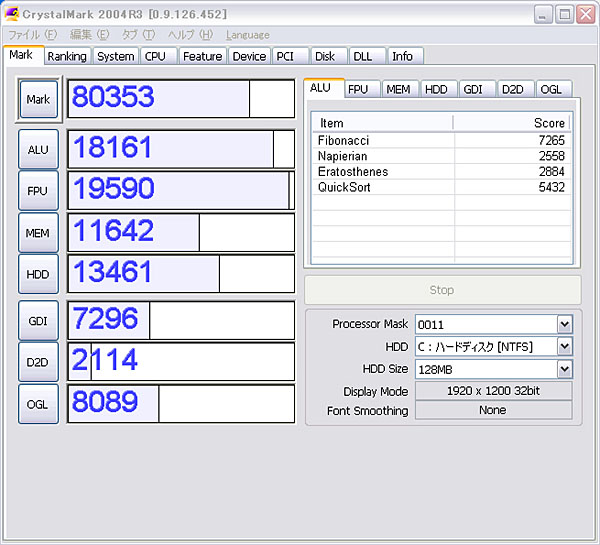Start the OGL benchmark button
This screenshot has height=545, width=600.
pos(38,404)
